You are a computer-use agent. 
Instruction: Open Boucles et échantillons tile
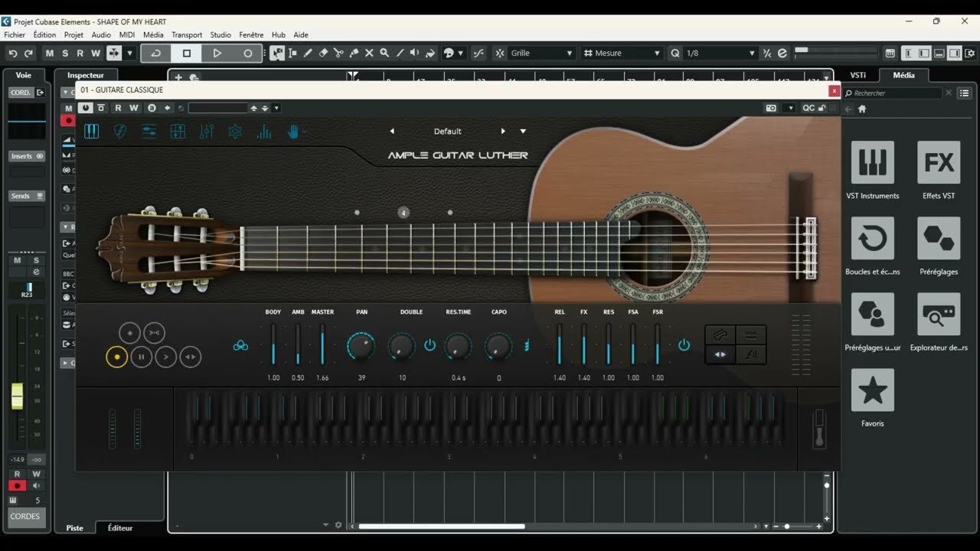pos(873,246)
